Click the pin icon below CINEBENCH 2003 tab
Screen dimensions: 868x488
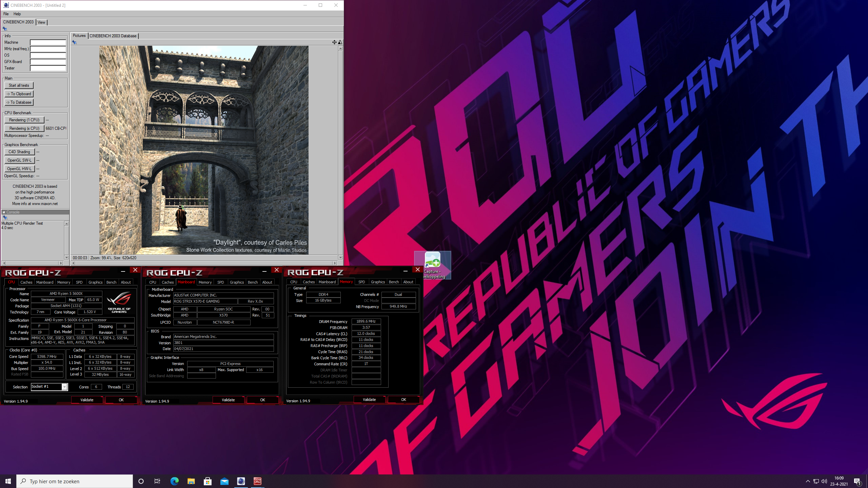[5, 29]
